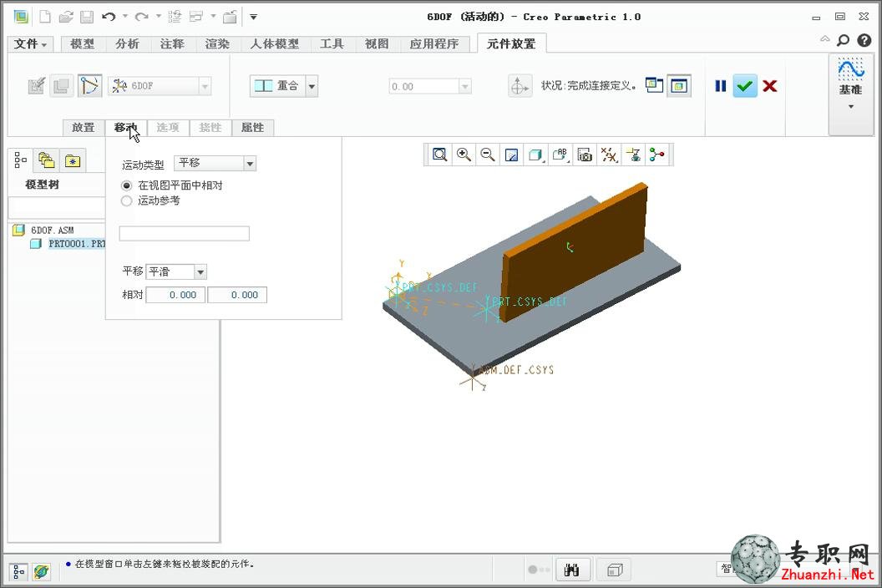Open the saved view orientations icon
Viewport: 882px width, 588px height.
560,155
